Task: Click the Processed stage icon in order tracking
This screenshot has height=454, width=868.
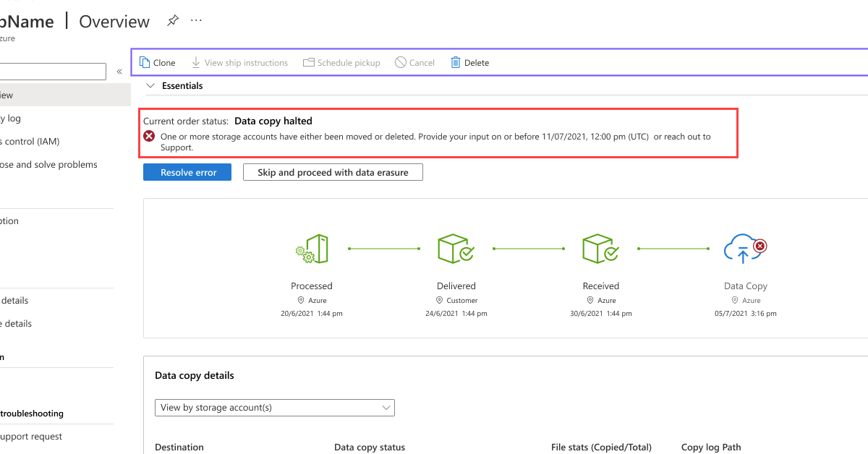Action: (x=312, y=248)
